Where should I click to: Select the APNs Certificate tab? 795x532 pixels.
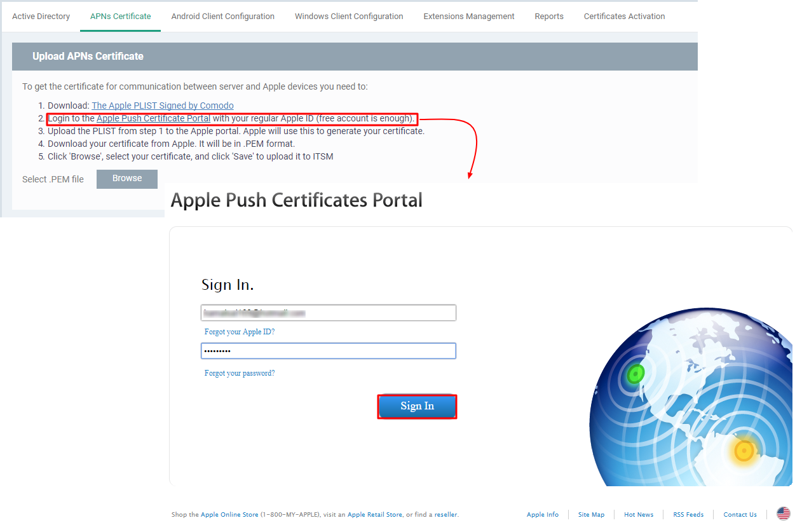121,17
